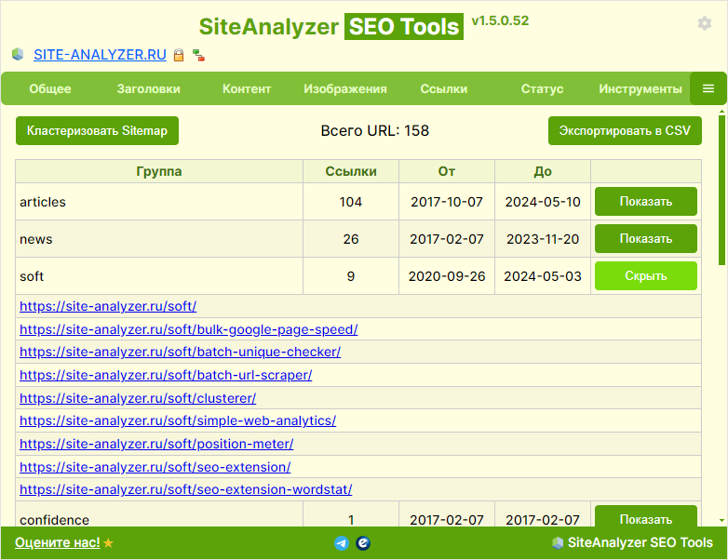Open the batch-url-scraper link
Viewport: 728px width, 560px height.
pos(166,375)
